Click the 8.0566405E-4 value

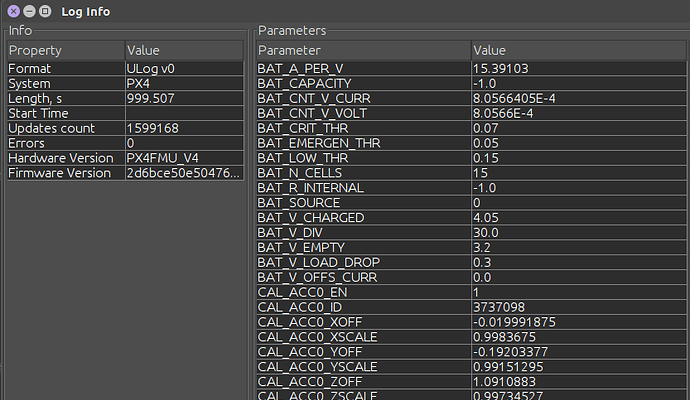coord(579,99)
